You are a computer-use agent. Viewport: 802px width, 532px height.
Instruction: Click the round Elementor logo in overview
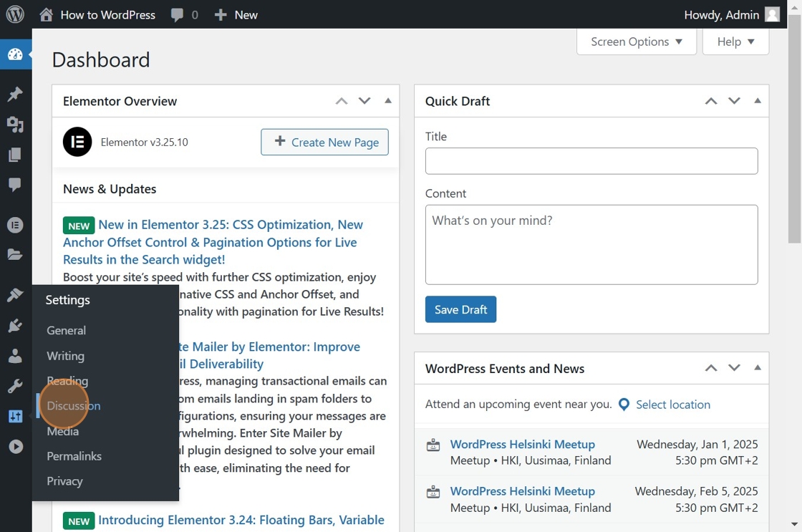[x=77, y=142]
